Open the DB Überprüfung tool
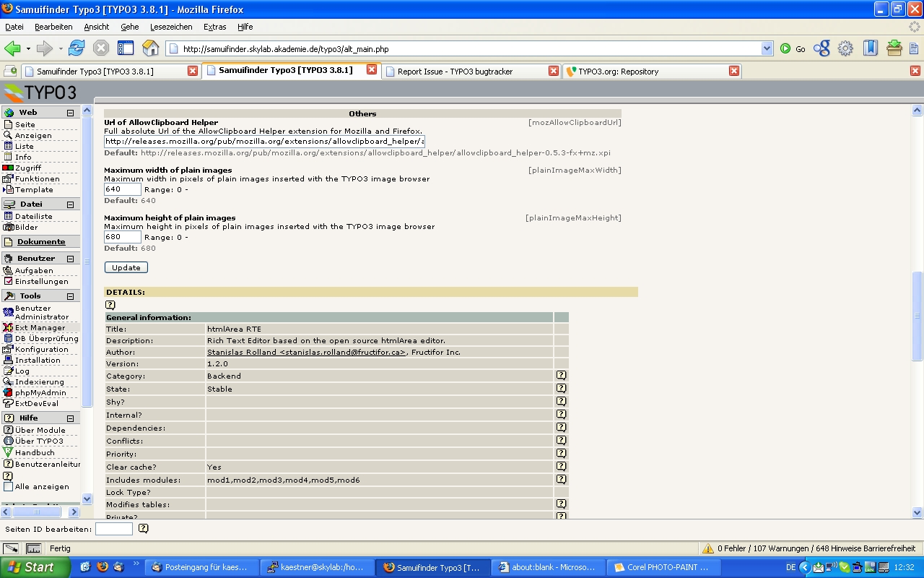The height and width of the screenshot is (578, 924). (x=46, y=338)
